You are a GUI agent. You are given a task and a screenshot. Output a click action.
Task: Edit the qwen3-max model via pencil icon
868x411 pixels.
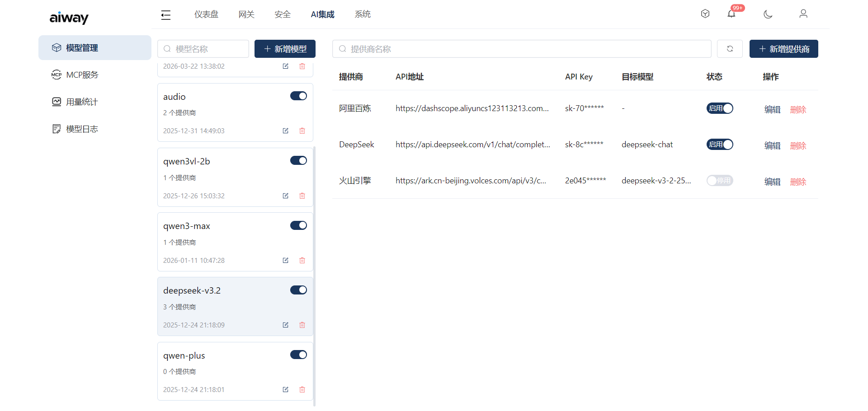click(x=285, y=260)
